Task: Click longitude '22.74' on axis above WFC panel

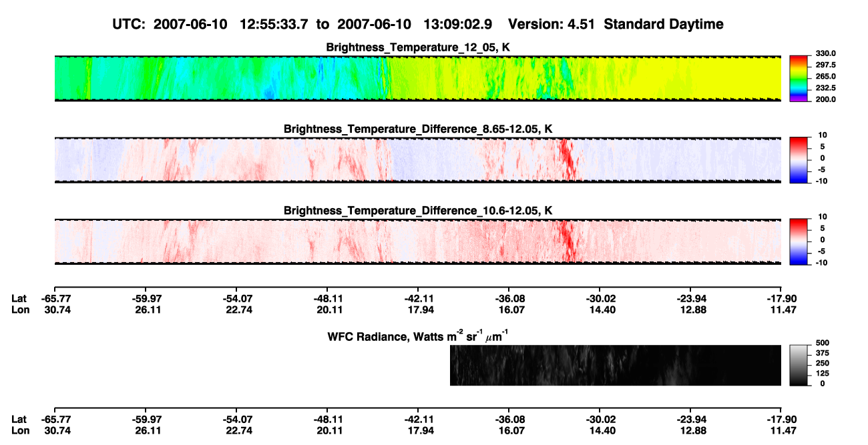Action: tap(238, 310)
